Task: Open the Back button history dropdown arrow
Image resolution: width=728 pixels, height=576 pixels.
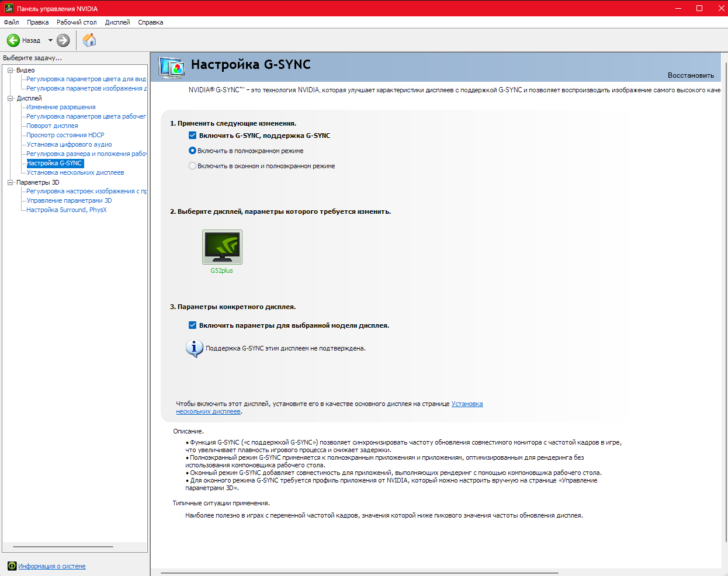Action: click(x=50, y=40)
